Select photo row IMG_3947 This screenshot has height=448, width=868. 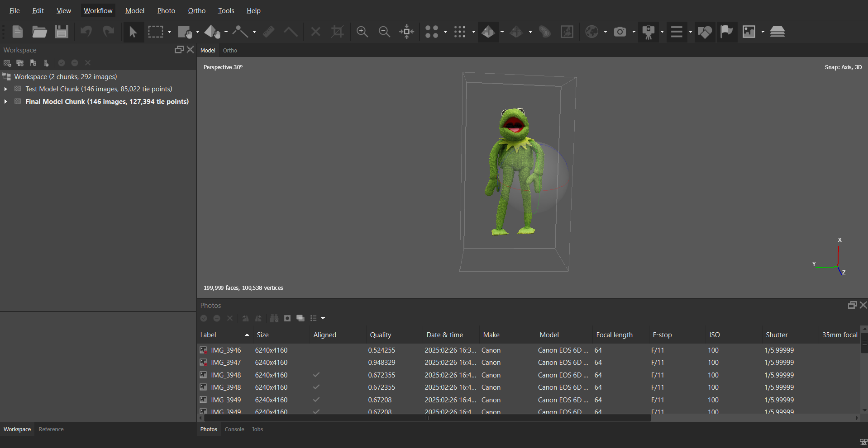tap(226, 363)
